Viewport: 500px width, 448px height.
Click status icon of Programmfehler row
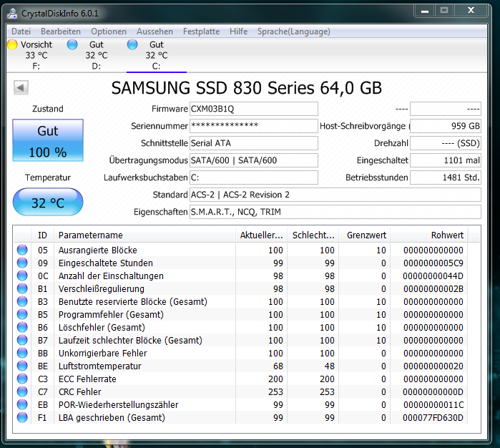pos(22,314)
